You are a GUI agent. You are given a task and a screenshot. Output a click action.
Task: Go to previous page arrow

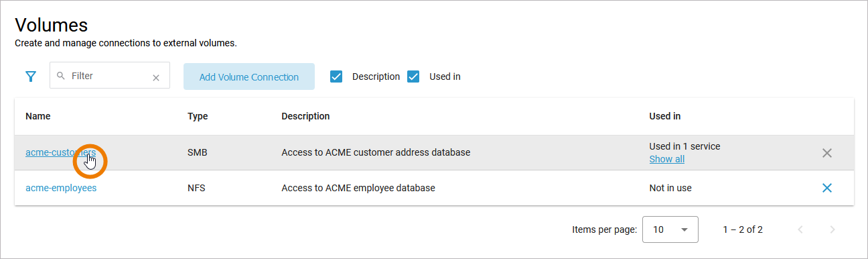800,229
